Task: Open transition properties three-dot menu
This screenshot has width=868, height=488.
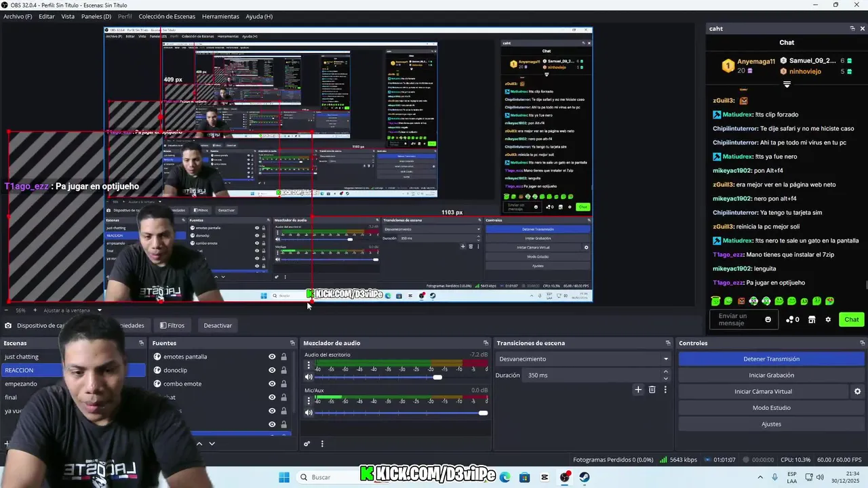Action: coord(665,390)
